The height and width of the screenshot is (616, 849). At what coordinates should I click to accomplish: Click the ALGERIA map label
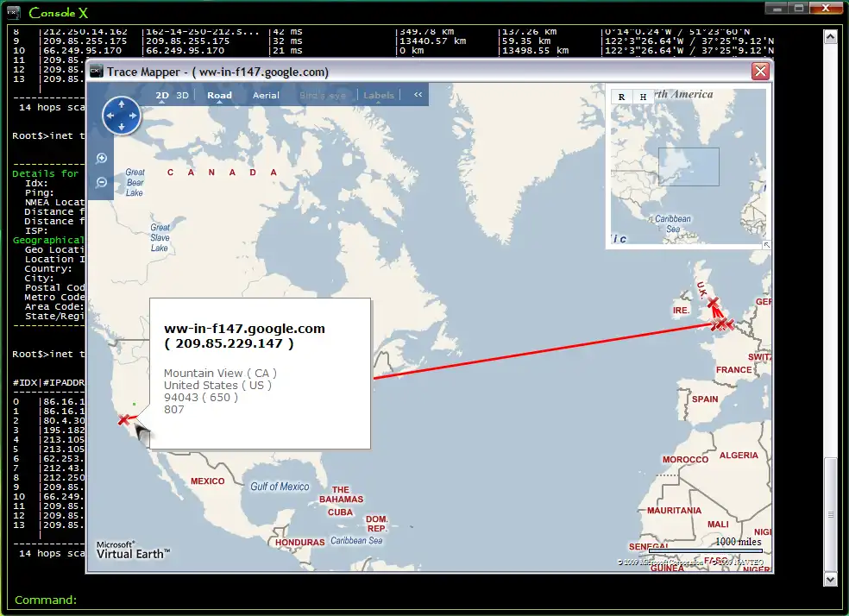[x=739, y=456]
